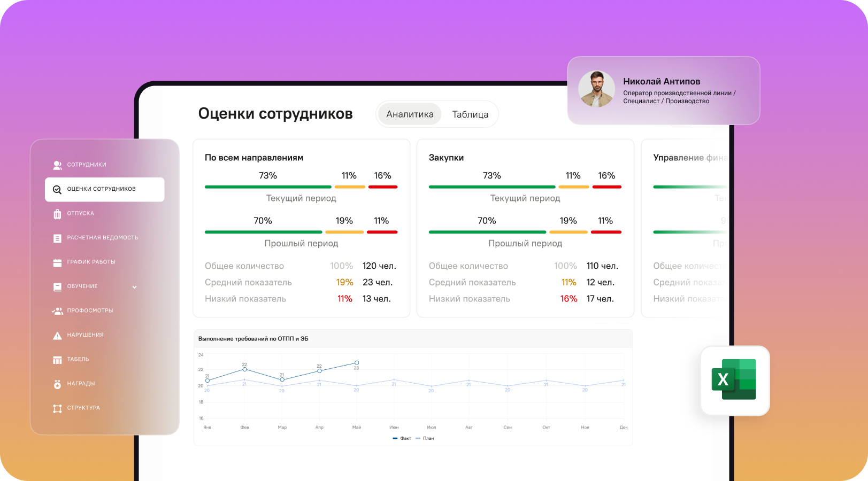Select the Фев Факт data point marked 22

tap(245, 369)
